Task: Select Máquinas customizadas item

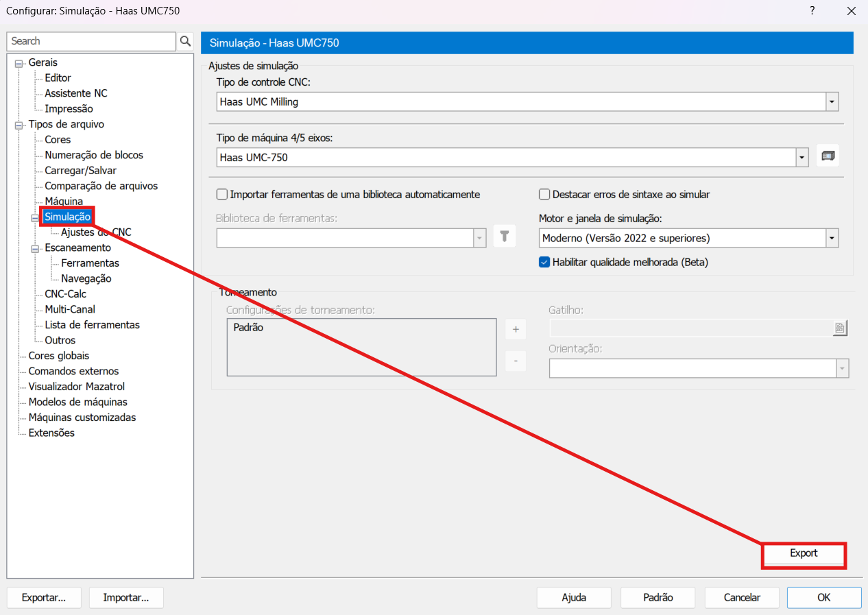Action: click(82, 418)
